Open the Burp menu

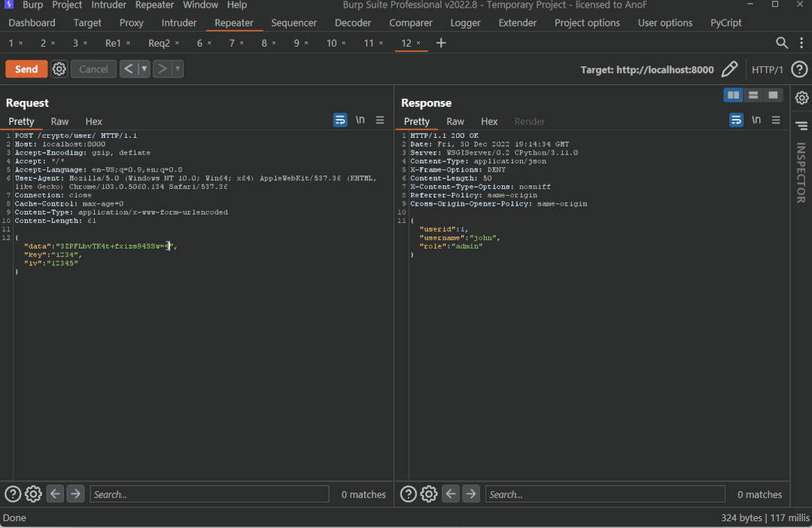(32, 5)
